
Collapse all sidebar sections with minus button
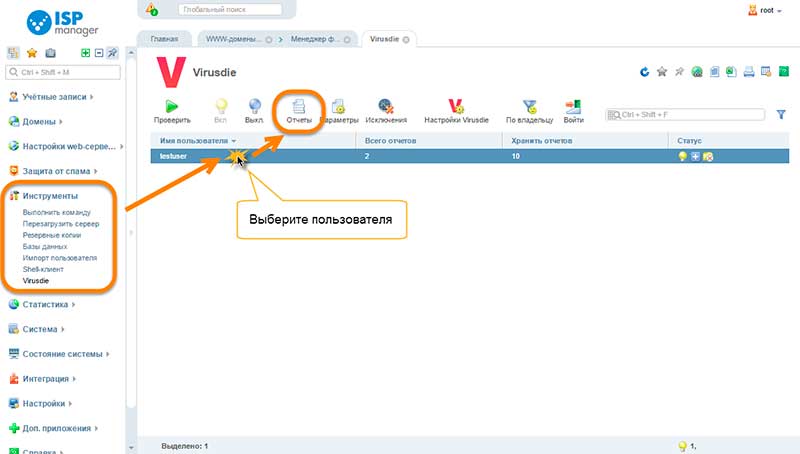point(99,53)
